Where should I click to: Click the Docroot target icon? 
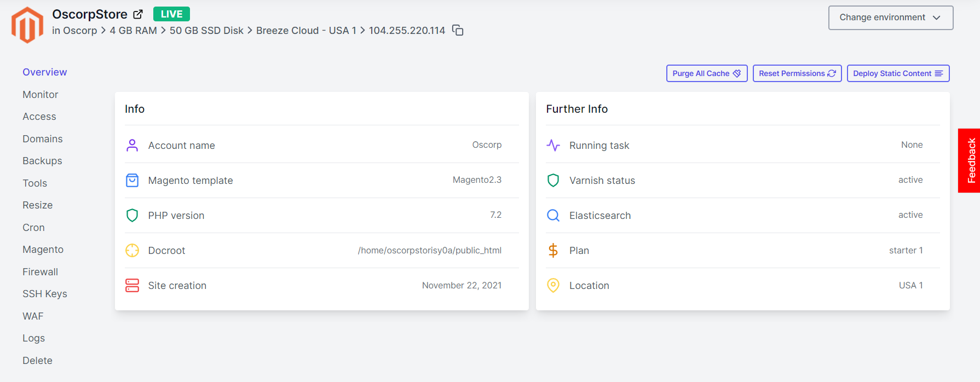[x=132, y=250]
